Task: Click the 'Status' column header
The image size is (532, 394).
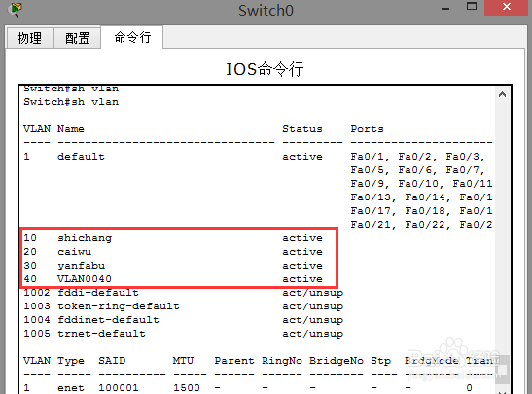Action: (x=302, y=129)
